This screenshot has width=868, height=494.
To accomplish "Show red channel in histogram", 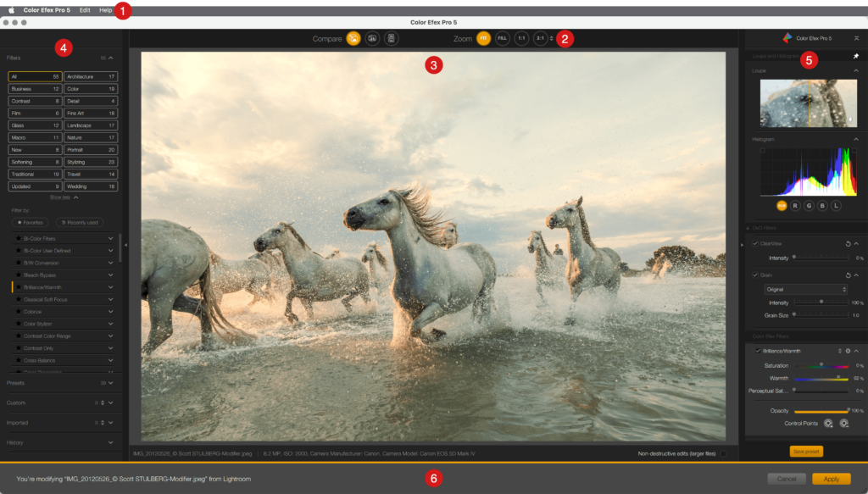I will point(795,205).
